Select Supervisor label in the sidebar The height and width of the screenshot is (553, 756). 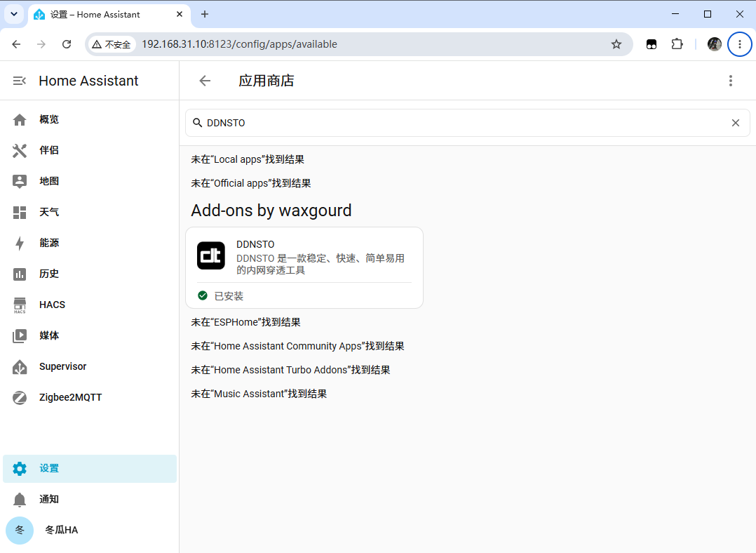click(x=62, y=367)
